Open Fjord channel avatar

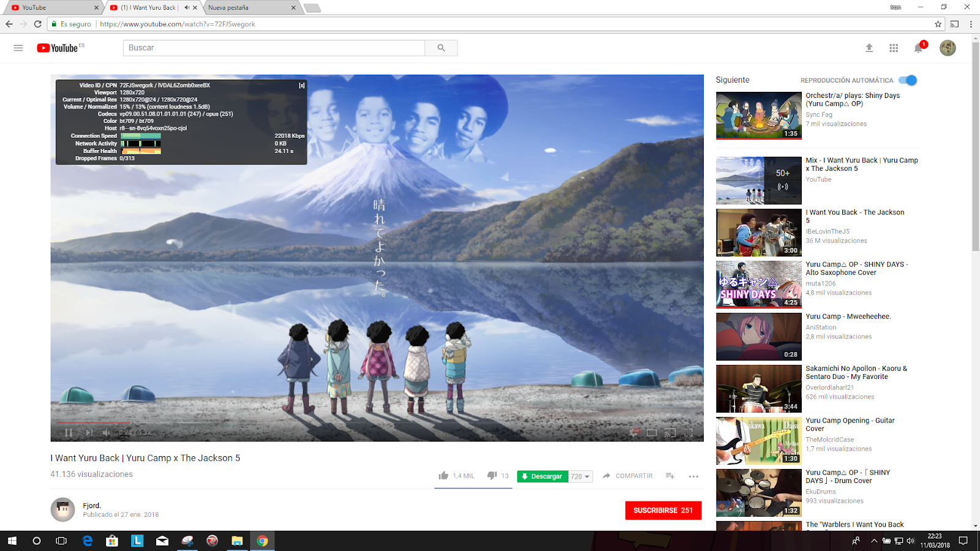click(62, 509)
